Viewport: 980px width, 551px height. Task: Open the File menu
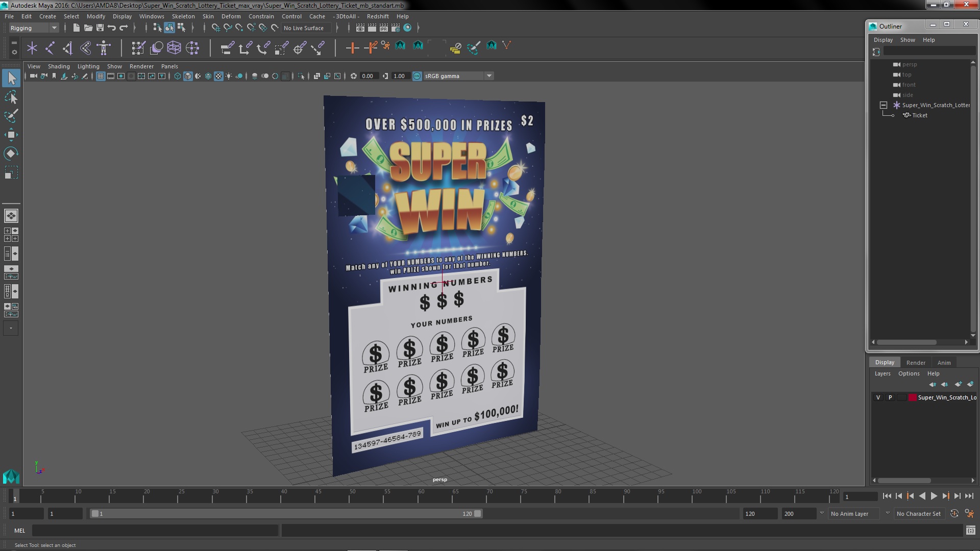9,16
